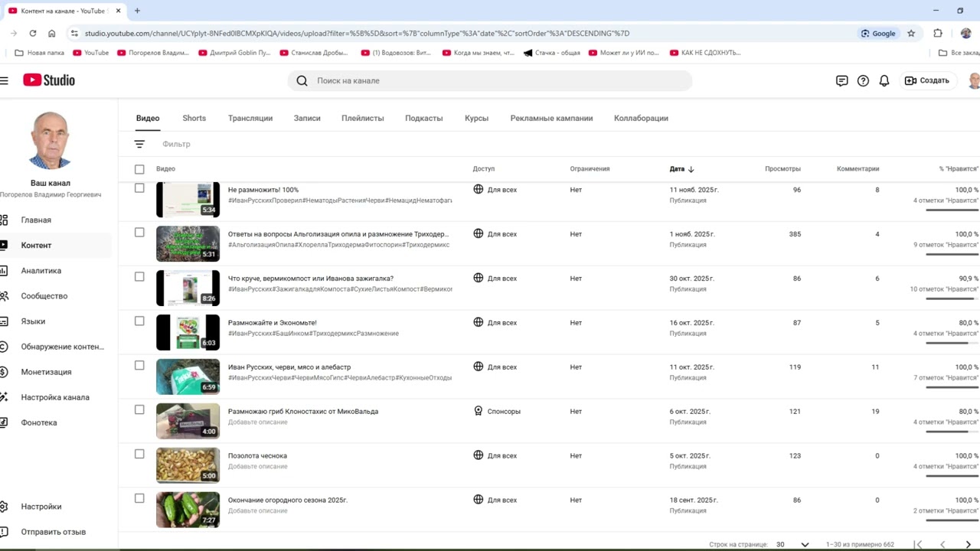The image size is (980, 551).
Task: Click the YouTube Studio logo
Action: [49, 80]
